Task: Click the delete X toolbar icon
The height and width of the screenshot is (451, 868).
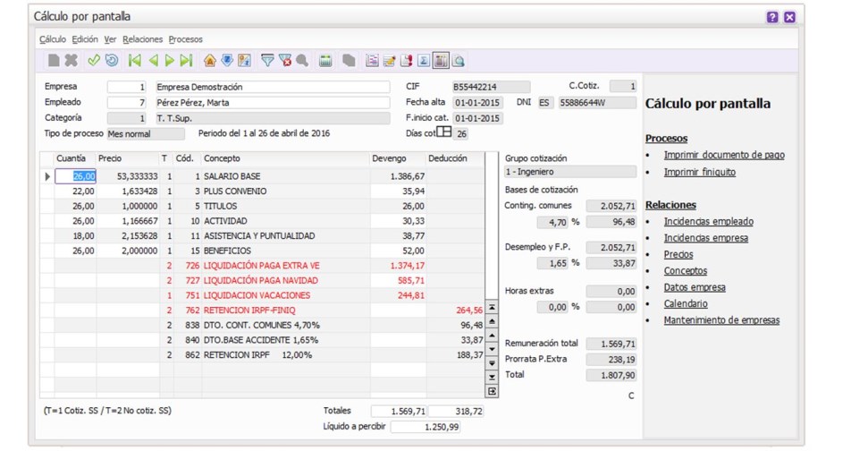Action: tap(71, 60)
